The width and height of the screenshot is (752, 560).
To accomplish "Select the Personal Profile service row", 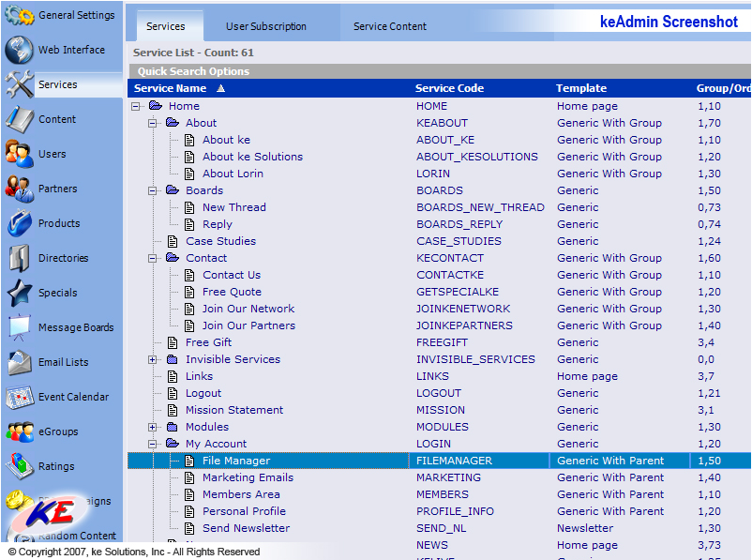I will pyautogui.click(x=244, y=511).
